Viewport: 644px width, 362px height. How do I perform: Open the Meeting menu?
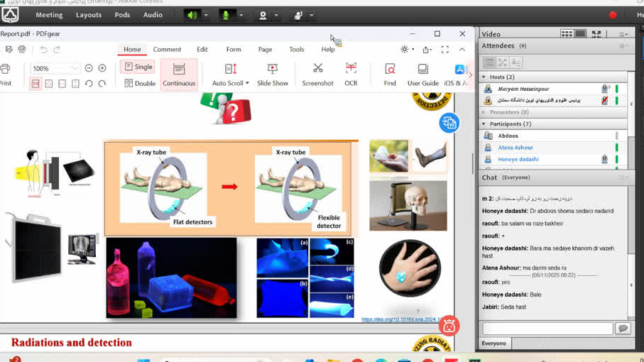point(49,15)
